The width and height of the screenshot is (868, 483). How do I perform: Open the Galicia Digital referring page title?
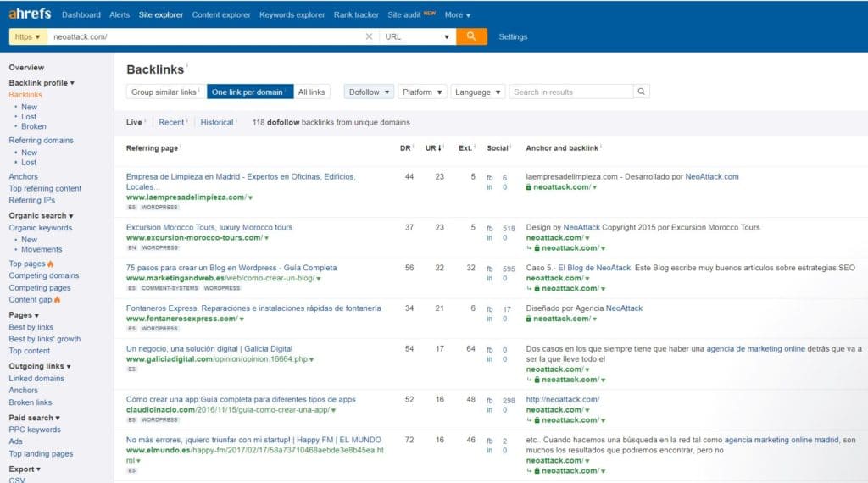[209, 349]
